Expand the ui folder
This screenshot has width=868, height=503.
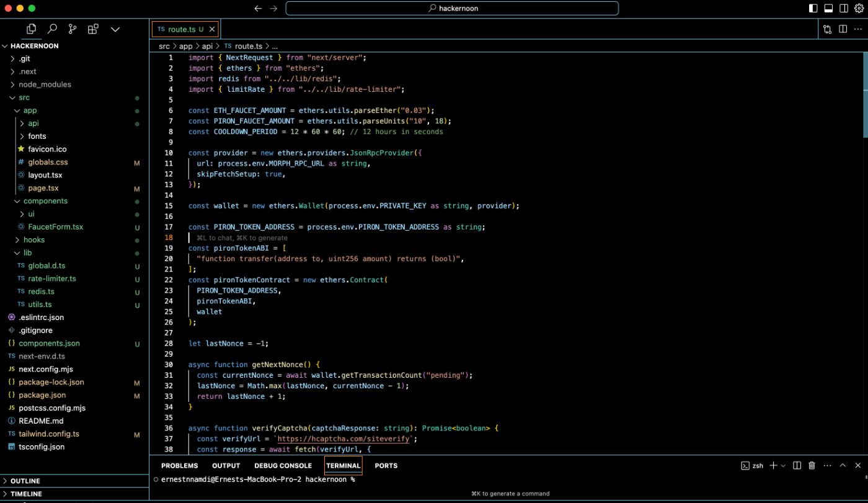pyautogui.click(x=74, y=214)
